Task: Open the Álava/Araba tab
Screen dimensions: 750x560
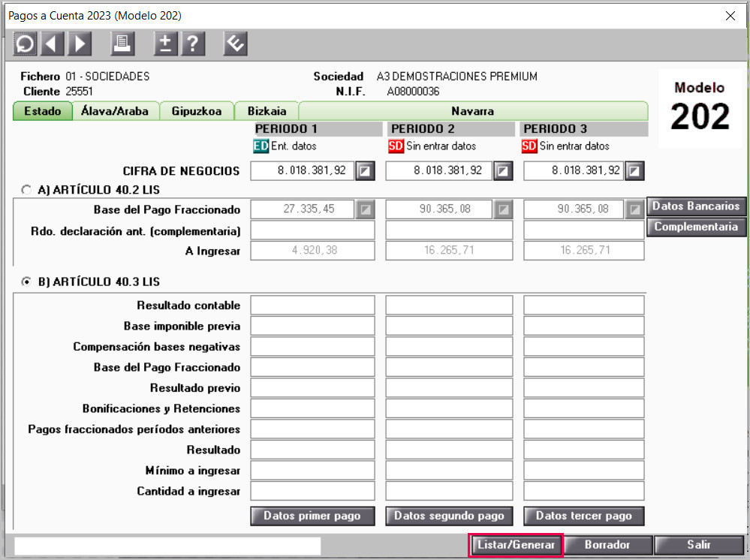Action: 115,111
